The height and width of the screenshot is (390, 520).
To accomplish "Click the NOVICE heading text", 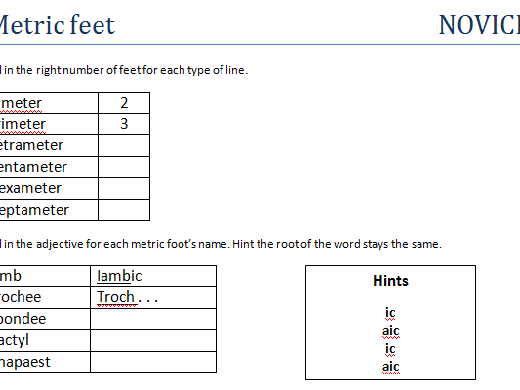I will pos(479,25).
